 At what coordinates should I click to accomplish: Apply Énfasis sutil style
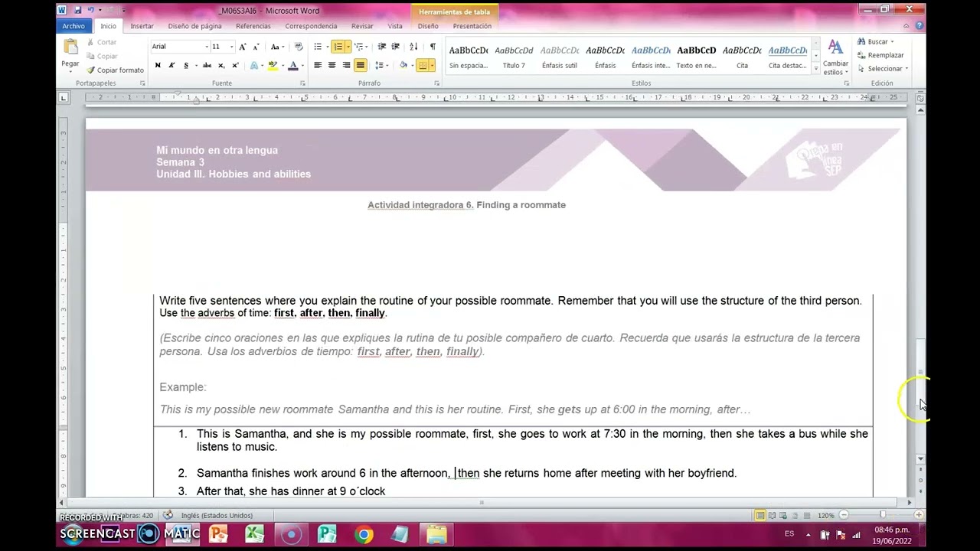(560, 56)
